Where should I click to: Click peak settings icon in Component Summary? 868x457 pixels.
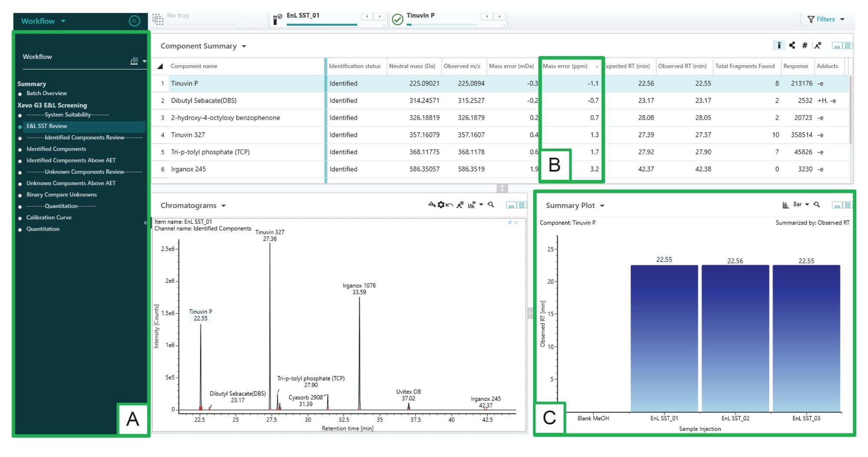click(818, 45)
